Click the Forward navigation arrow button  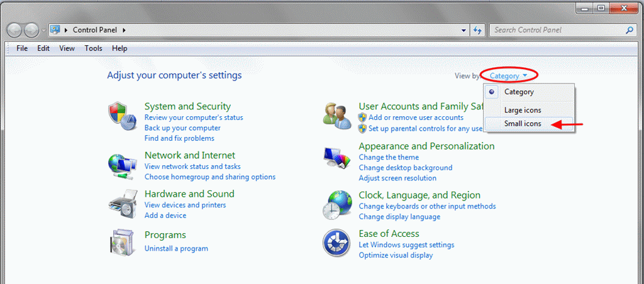31,30
